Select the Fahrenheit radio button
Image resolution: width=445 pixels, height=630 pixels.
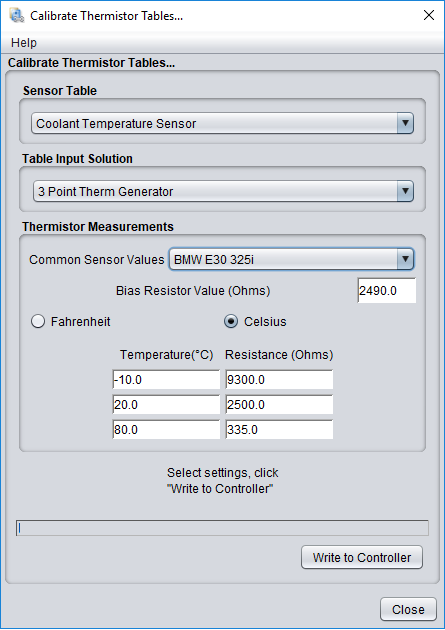(38, 321)
